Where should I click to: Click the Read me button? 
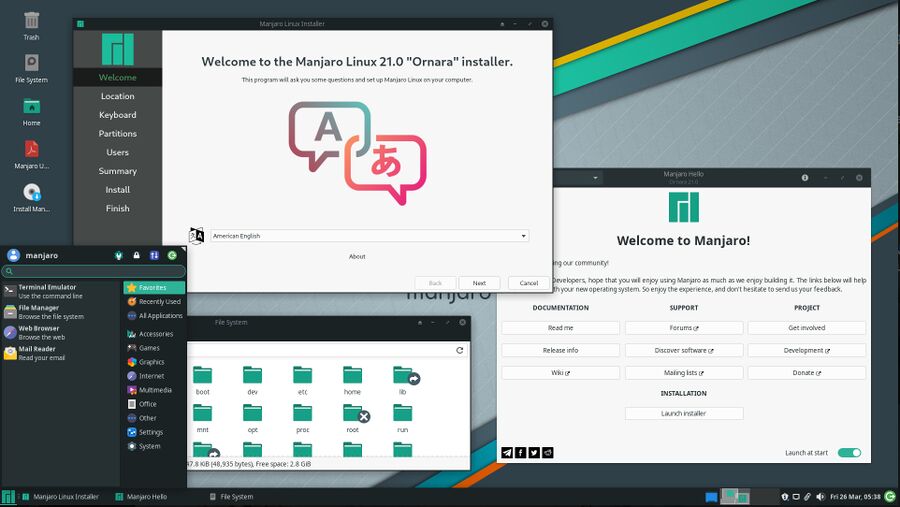(561, 328)
